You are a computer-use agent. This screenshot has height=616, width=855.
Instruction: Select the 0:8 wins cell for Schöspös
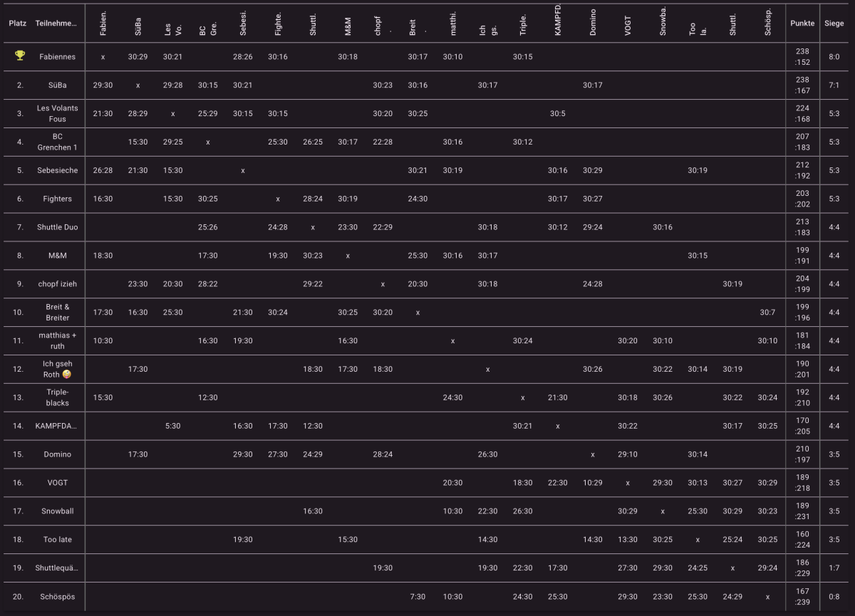click(834, 597)
